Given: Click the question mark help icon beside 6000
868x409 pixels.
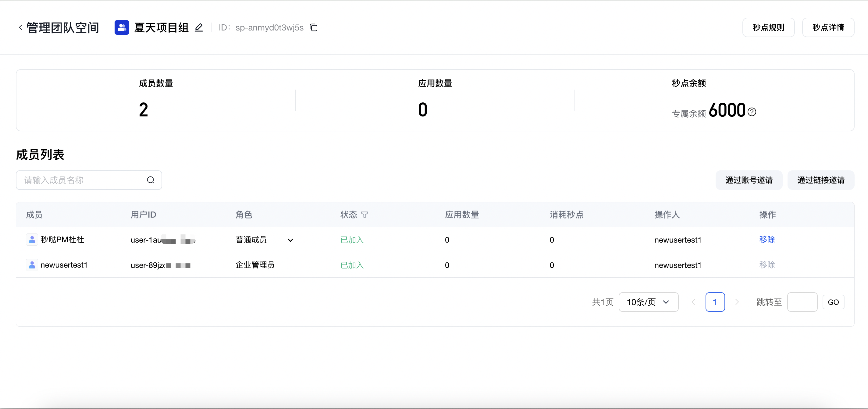Looking at the screenshot, I should click(x=752, y=112).
